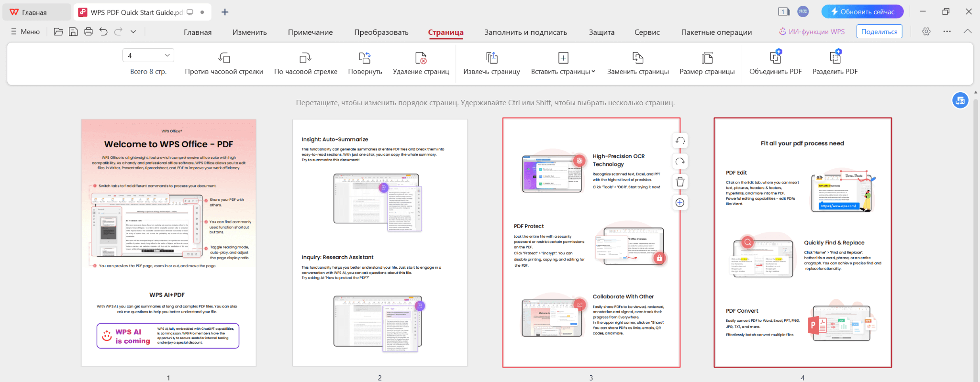Screen dimensions: 980x382
Task: Select page 2 thumbnail Insight: Auto-Summarize
Action: pos(380,242)
